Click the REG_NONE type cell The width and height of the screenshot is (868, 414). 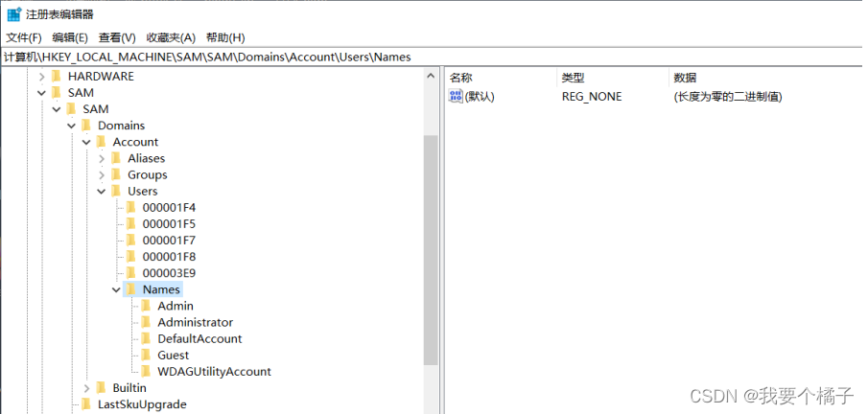[592, 97]
